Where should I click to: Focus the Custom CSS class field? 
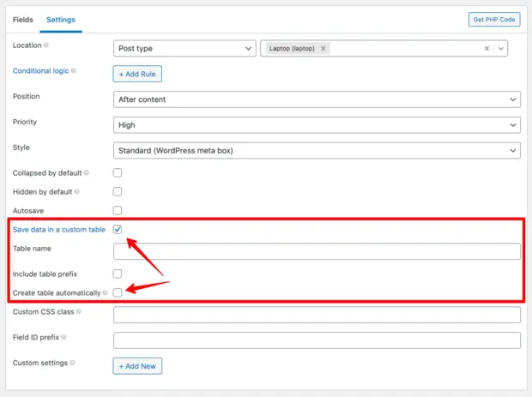pyautogui.click(x=317, y=315)
